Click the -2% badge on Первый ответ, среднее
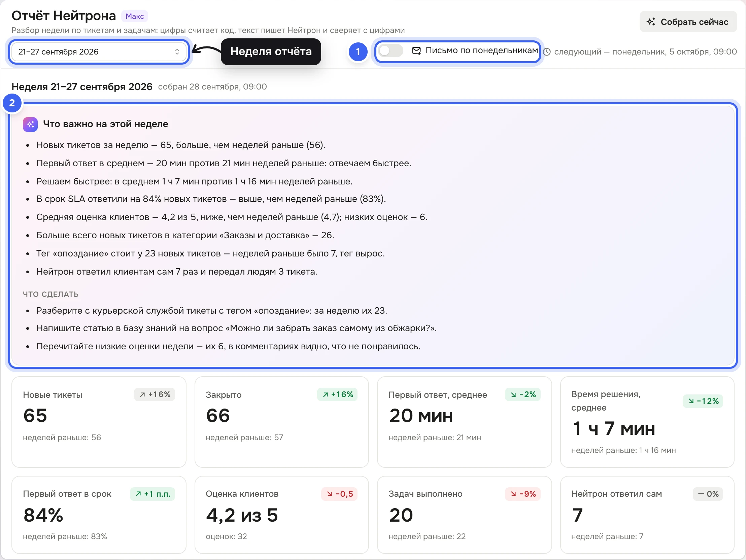Screen dimensions: 746x560 (x=522, y=394)
